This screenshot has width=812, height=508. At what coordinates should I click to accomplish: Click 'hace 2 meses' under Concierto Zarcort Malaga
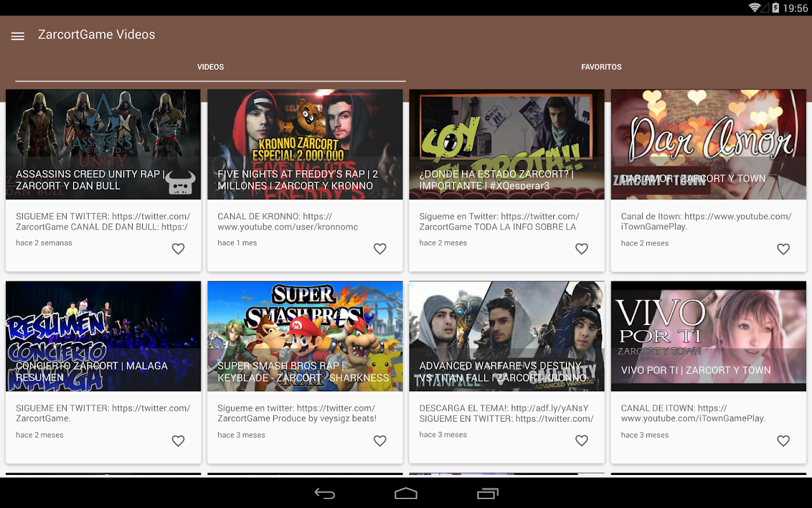click(x=39, y=435)
